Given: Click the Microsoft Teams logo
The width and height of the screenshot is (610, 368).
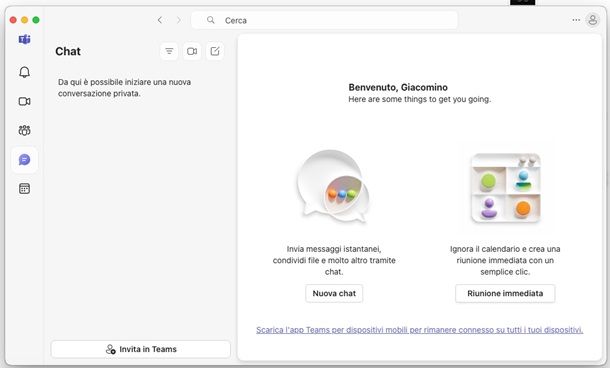Looking at the screenshot, I should point(25,39).
